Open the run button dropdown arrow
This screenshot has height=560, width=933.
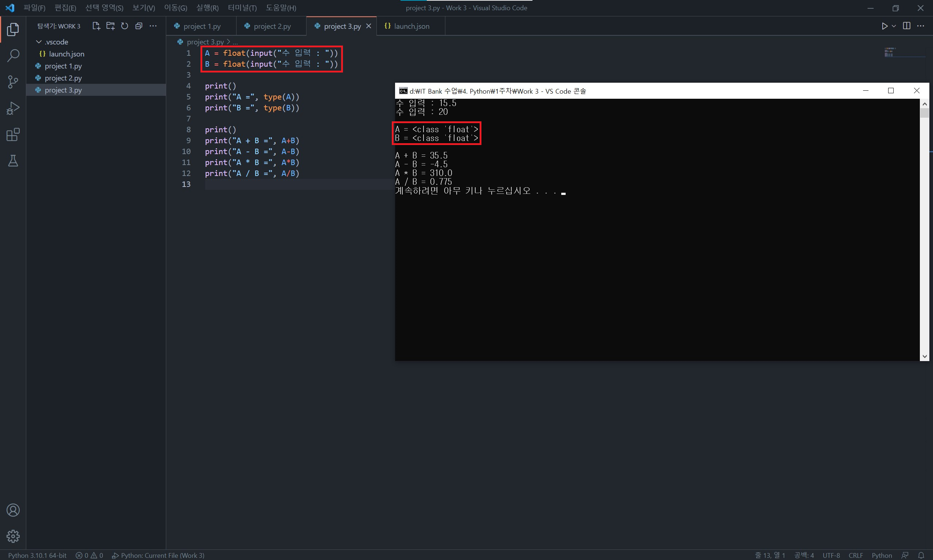click(x=894, y=26)
